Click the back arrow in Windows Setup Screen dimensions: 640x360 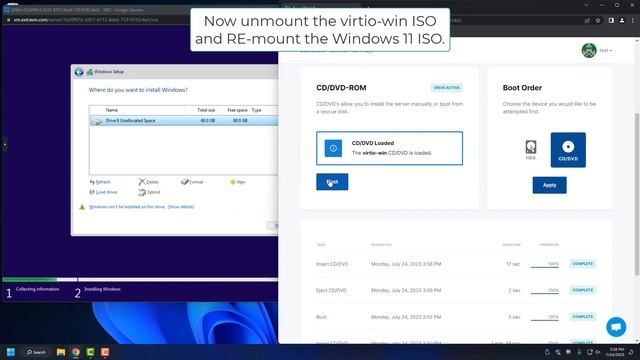79,72
